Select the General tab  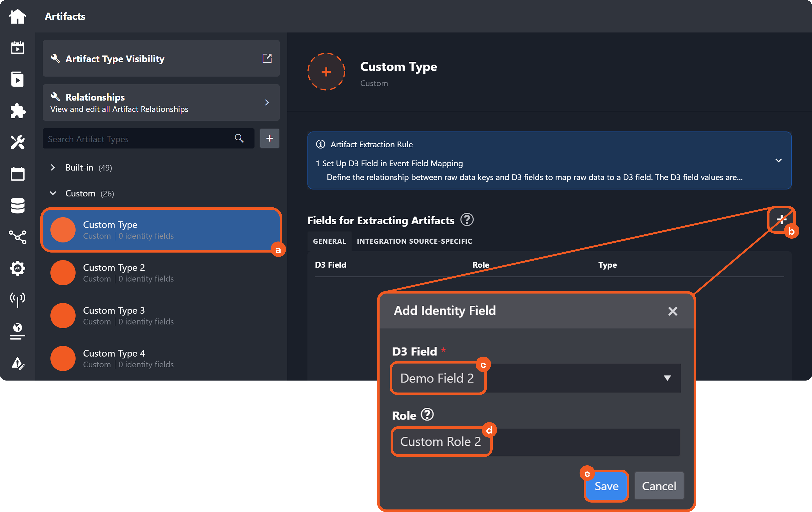pyautogui.click(x=329, y=241)
